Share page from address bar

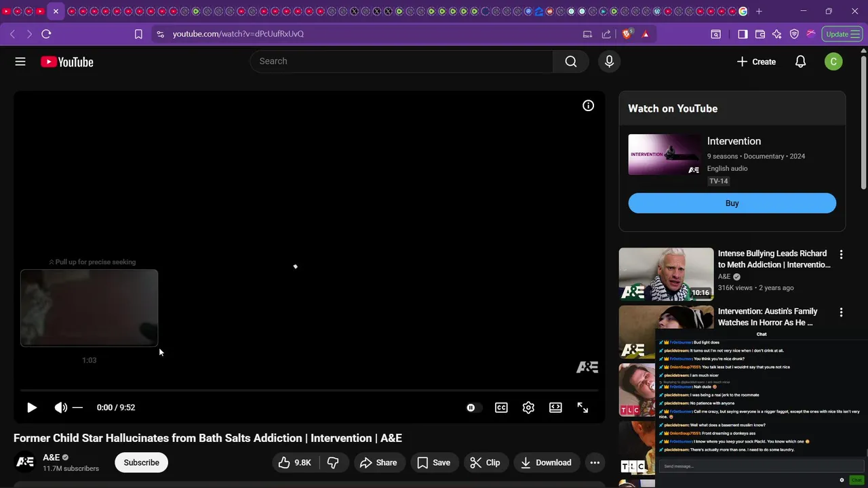[606, 34]
